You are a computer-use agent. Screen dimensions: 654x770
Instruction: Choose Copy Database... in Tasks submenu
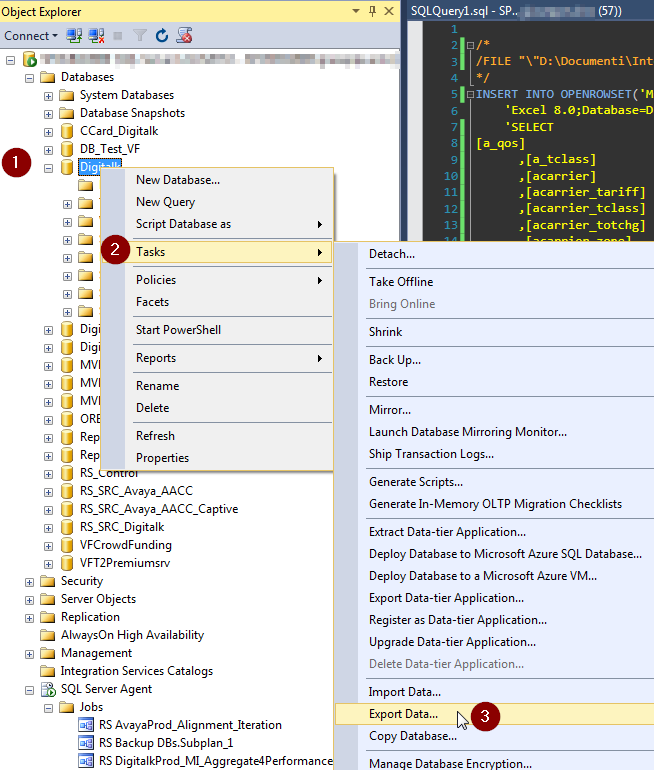coord(494,736)
